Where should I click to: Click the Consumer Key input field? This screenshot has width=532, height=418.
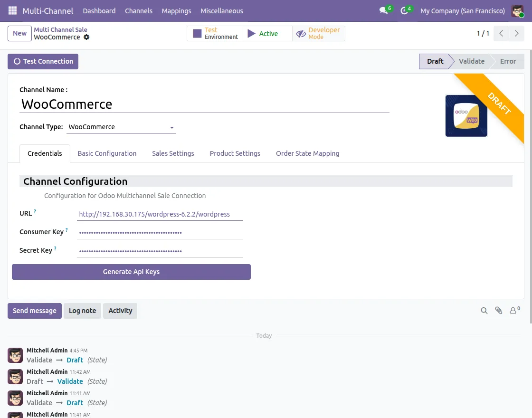pyautogui.click(x=160, y=233)
